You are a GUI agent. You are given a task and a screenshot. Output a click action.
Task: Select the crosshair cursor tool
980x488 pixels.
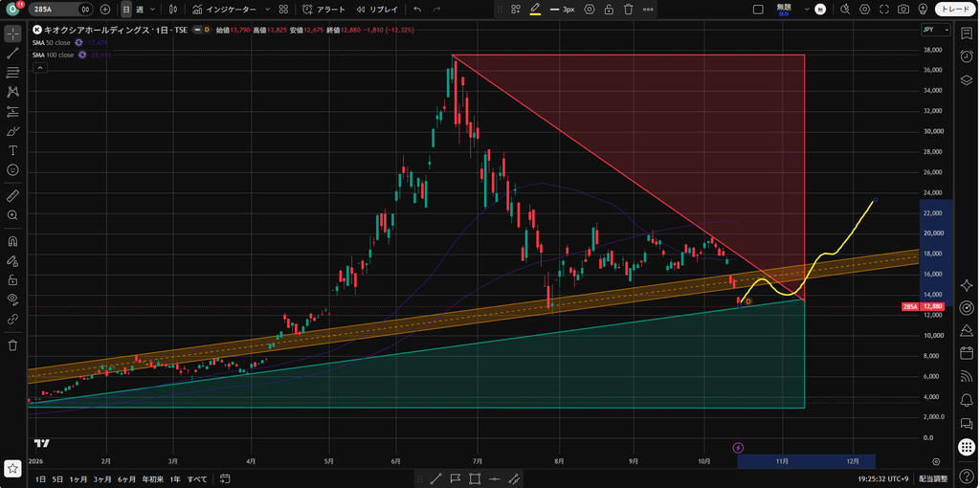[12, 33]
